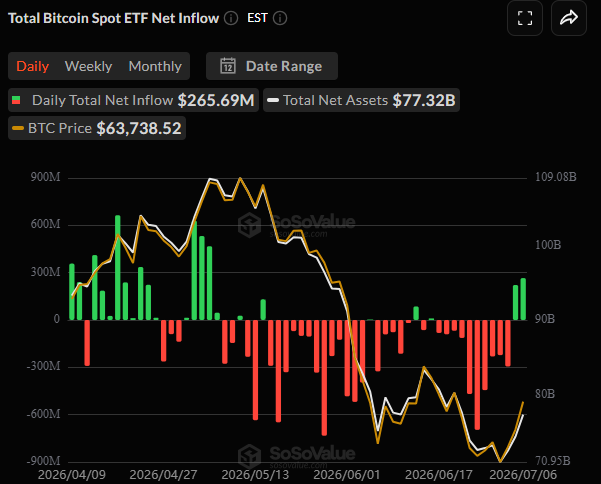Open info icon next to EST
This screenshot has width=601, height=484.
pos(280,18)
